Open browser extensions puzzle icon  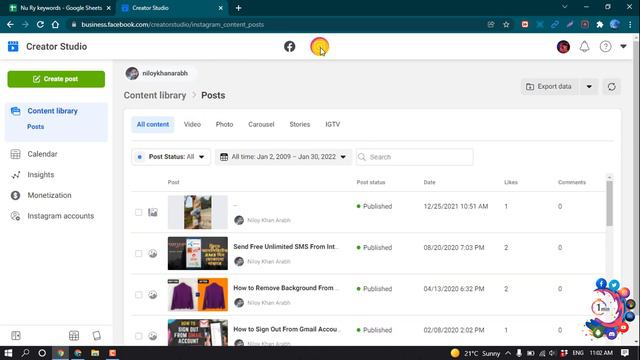coord(600,24)
